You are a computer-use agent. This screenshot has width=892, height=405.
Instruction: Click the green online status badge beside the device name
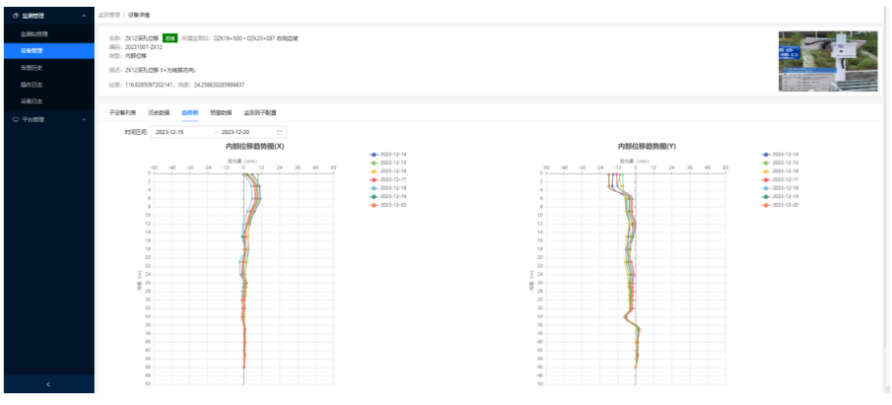(170, 37)
